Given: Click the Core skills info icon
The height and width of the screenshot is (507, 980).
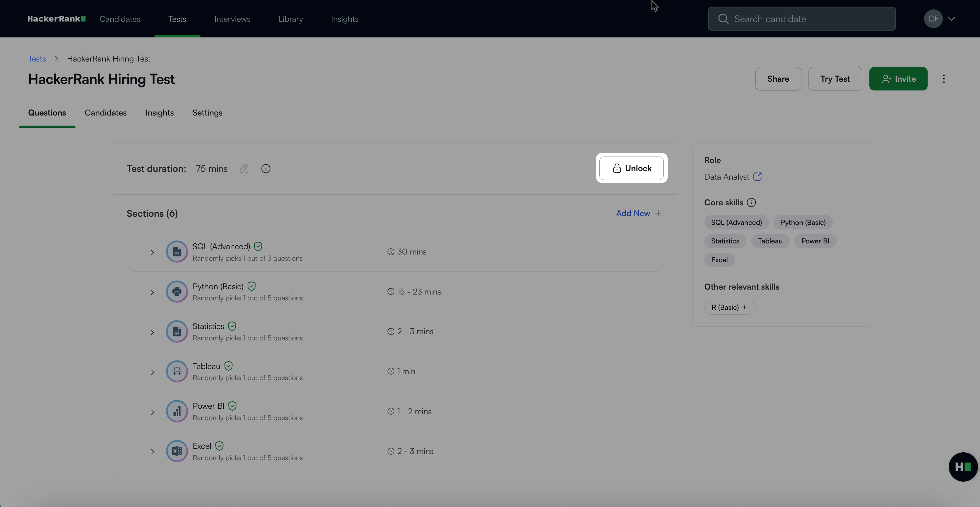Looking at the screenshot, I should [x=751, y=202].
